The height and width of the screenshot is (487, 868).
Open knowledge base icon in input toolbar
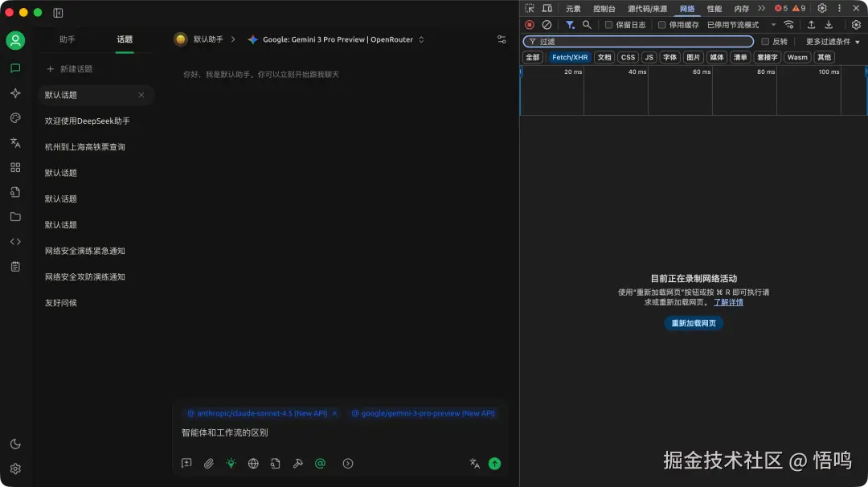pos(275,463)
